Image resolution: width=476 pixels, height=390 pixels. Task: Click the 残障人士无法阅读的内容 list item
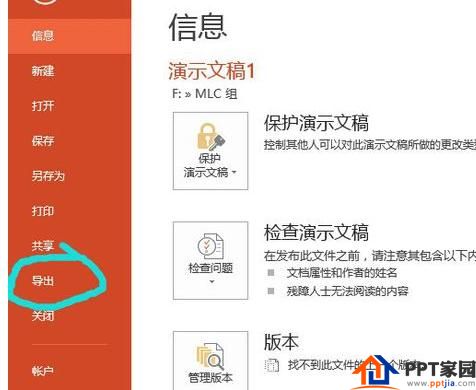pos(347,291)
